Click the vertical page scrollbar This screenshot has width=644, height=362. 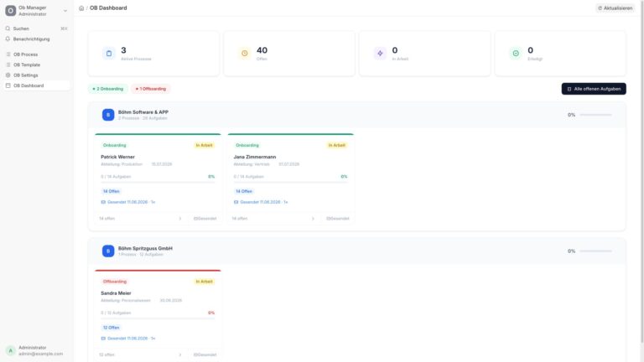pyautogui.click(x=642, y=173)
